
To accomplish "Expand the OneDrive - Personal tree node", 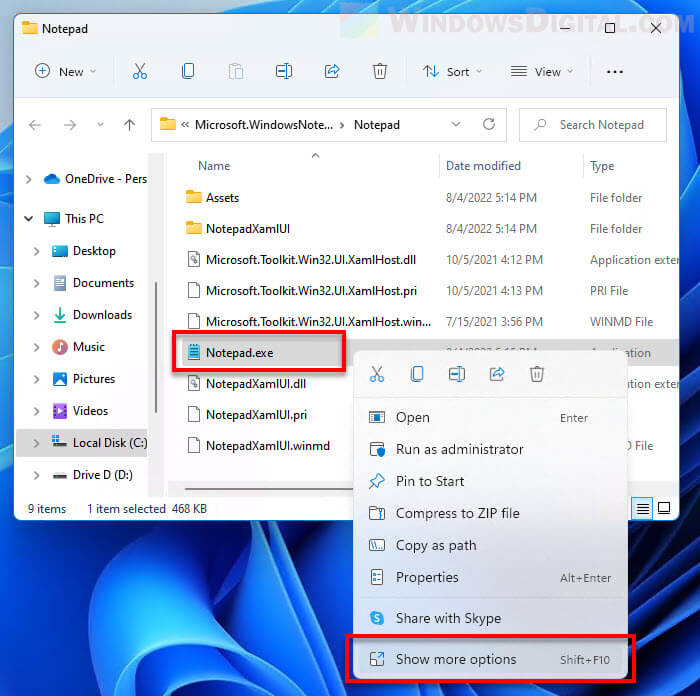I will click(x=29, y=179).
